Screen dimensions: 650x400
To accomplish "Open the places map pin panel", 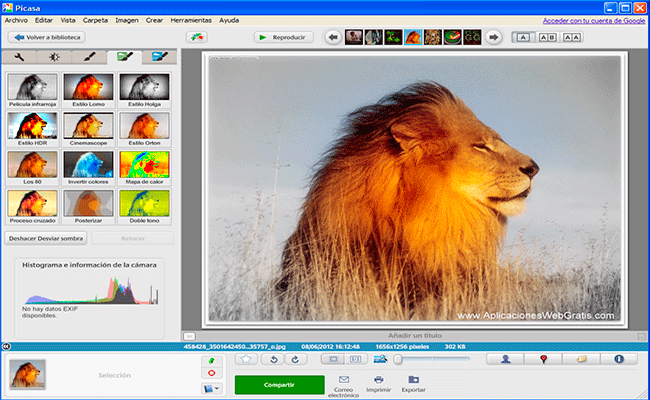I will [543, 359].
